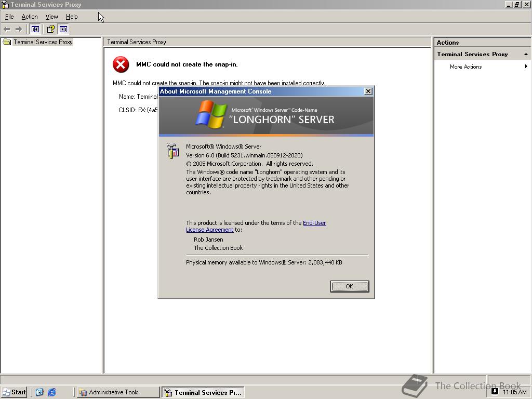Click the taskbar clock showing 11:05 AM

[515, 392]
